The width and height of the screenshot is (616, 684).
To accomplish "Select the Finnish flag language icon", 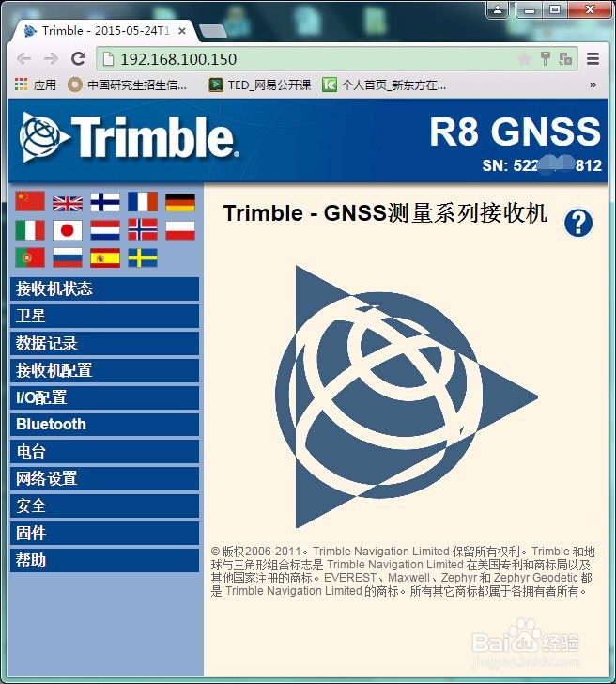I will pyautogui.click(x=105, y=202).
